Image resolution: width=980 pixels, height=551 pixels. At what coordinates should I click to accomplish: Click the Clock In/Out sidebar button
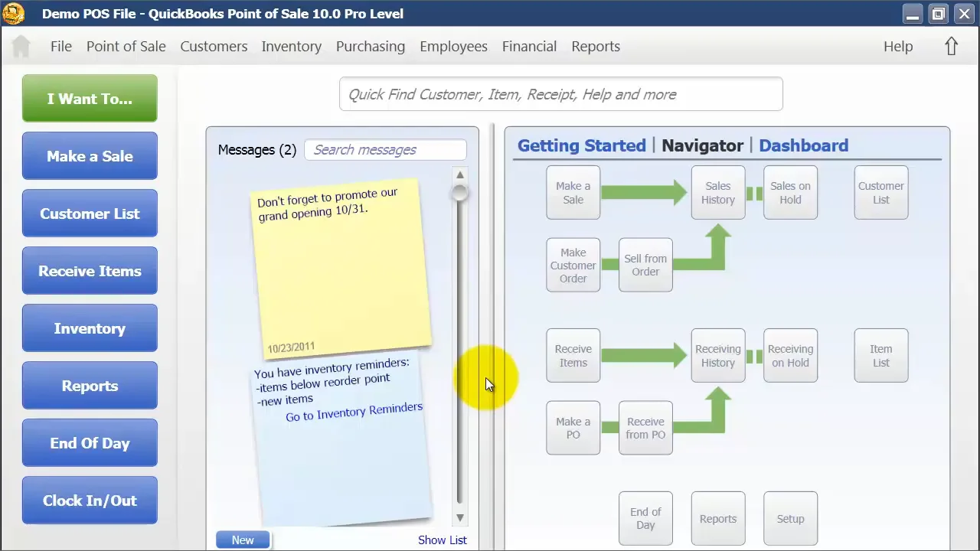tap(90, 500)
